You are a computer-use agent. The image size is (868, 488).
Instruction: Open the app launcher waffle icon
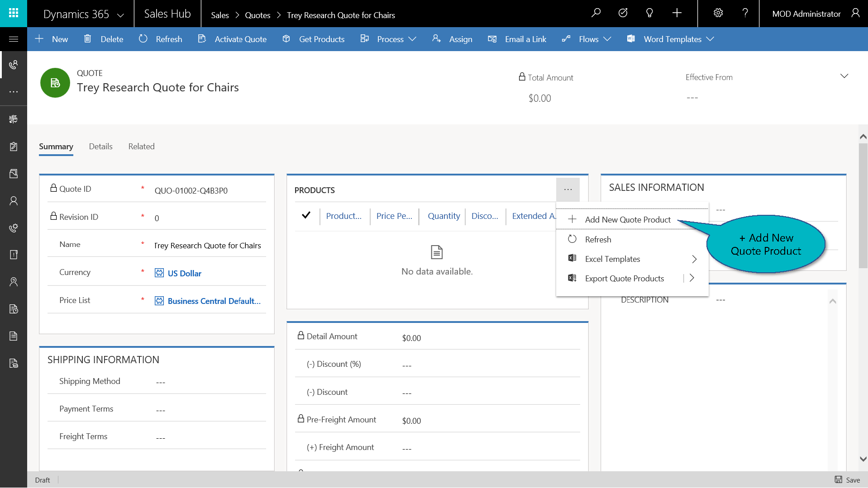coord(14,13)
